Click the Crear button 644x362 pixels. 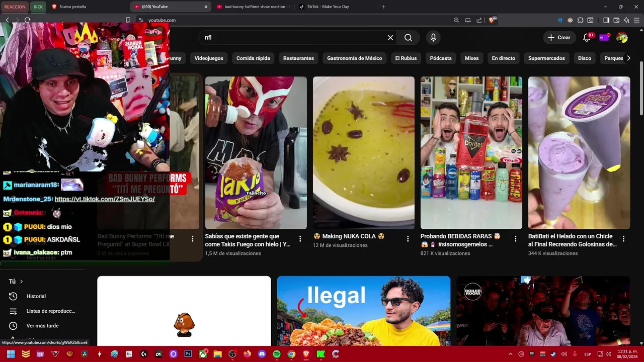(559, 38)
